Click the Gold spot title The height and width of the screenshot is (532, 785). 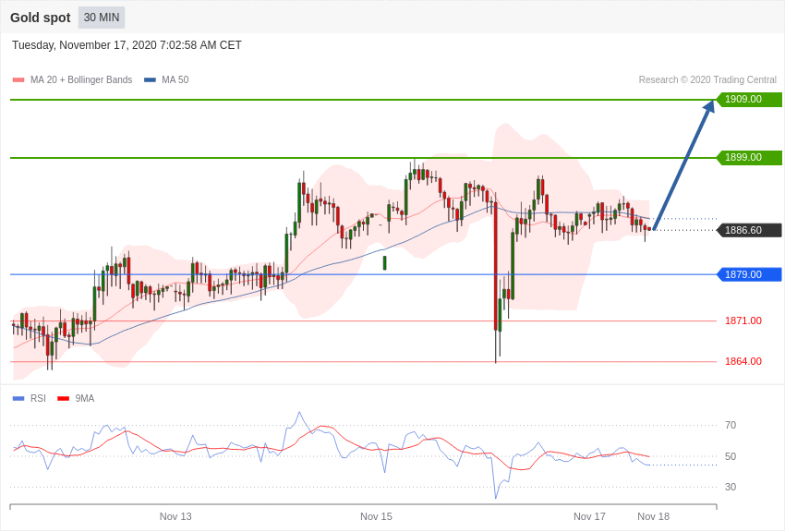(x=41, y=18)
